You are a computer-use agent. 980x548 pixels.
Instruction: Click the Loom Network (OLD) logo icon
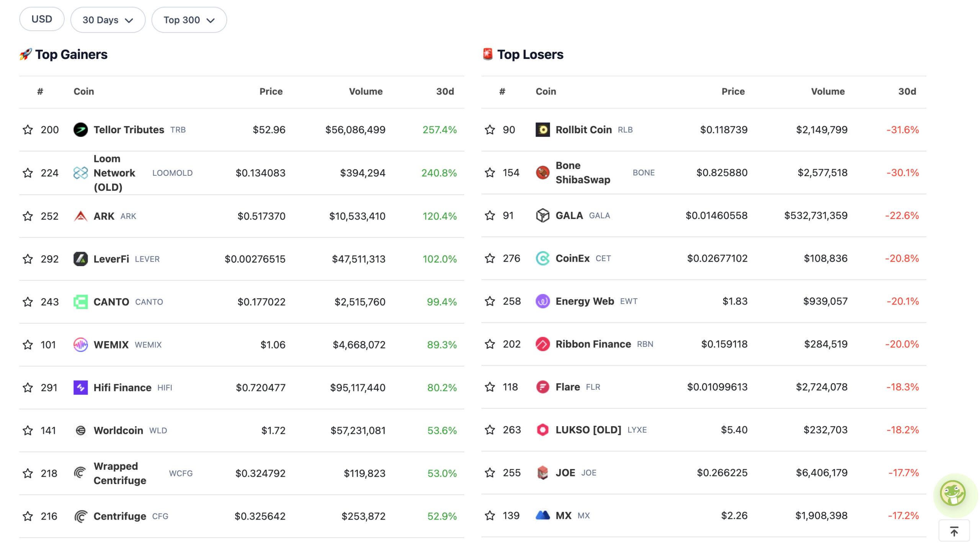point(80,173)
